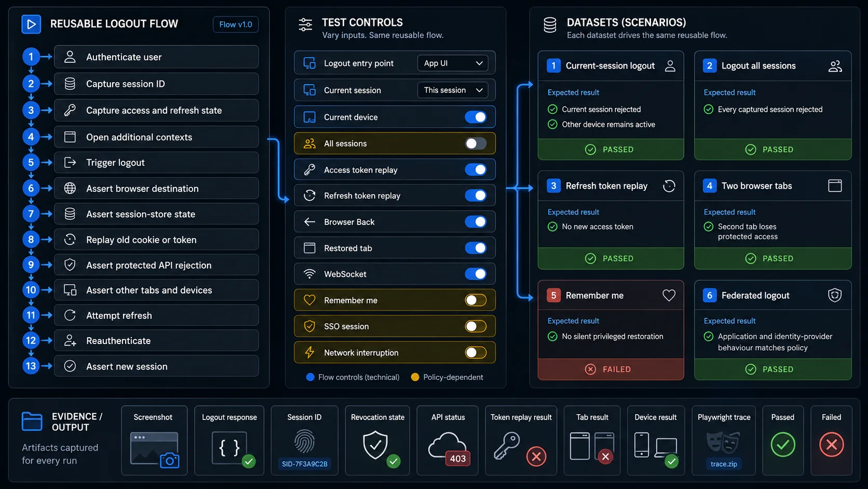Image resolution: width=868 pixels, height=489 pixels.
Task: Click the window icon for Open additional contexts
Action: coord(70,137)
